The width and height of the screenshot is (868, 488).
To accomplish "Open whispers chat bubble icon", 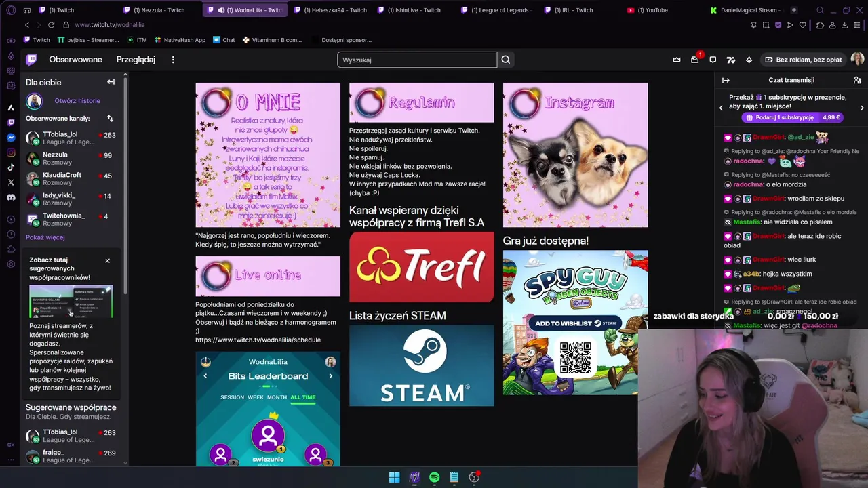I will point(713,60).
